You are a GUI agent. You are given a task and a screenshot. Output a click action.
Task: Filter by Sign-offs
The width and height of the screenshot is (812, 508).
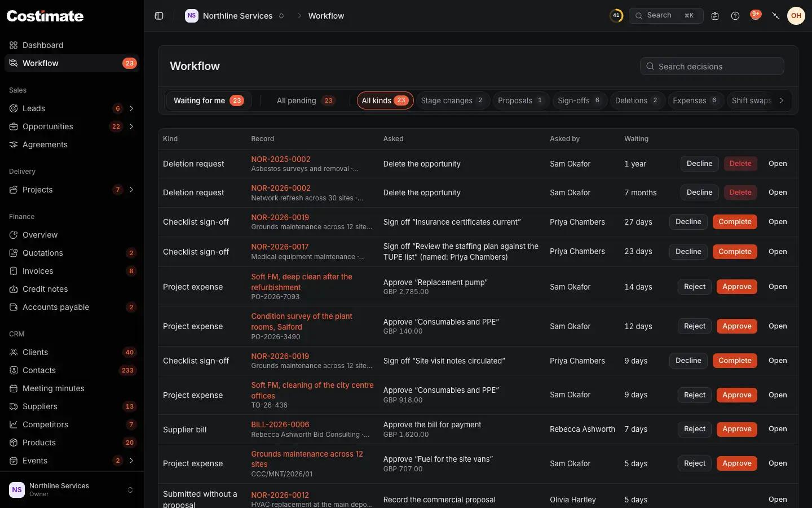coord(579,100)
